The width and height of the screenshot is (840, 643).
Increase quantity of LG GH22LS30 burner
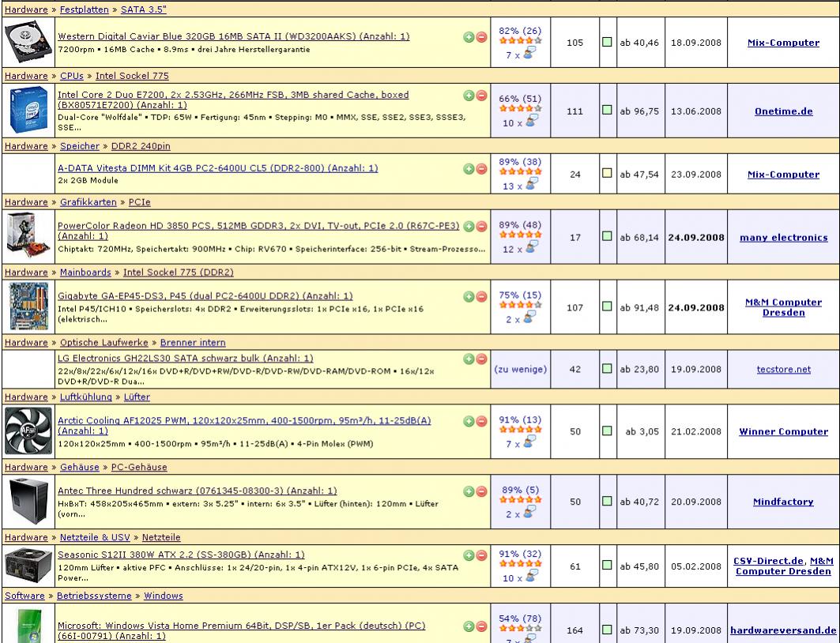469,359
